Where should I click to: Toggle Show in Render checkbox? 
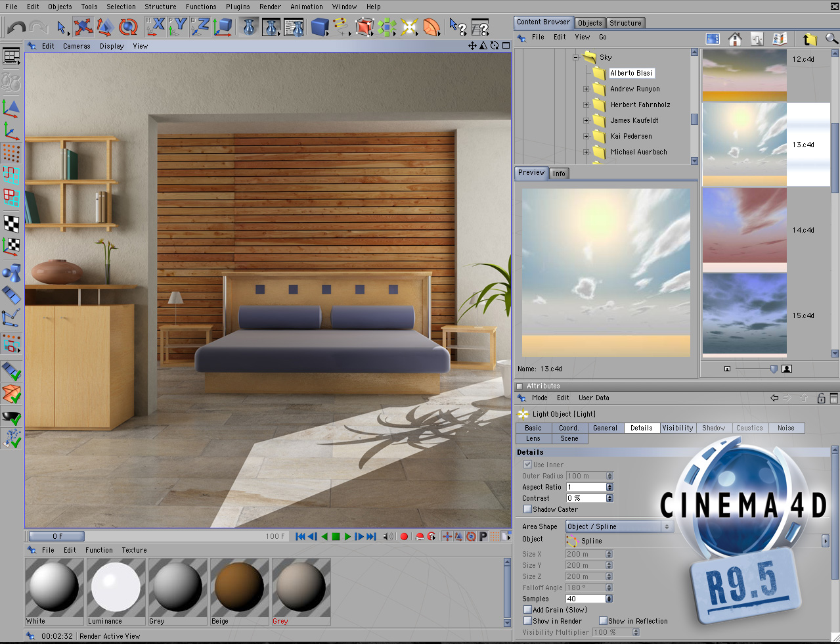(x=527, y=621)
